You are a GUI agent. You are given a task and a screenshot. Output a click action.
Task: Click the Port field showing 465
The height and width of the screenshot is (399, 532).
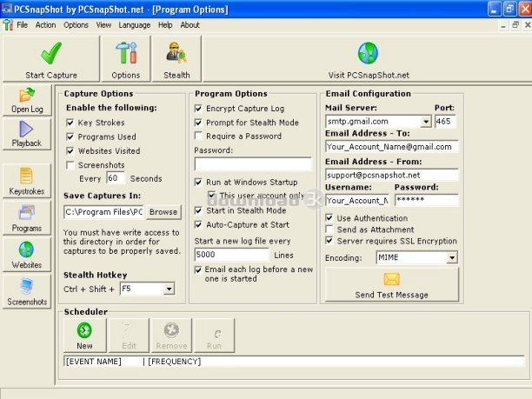pos(445,122)
